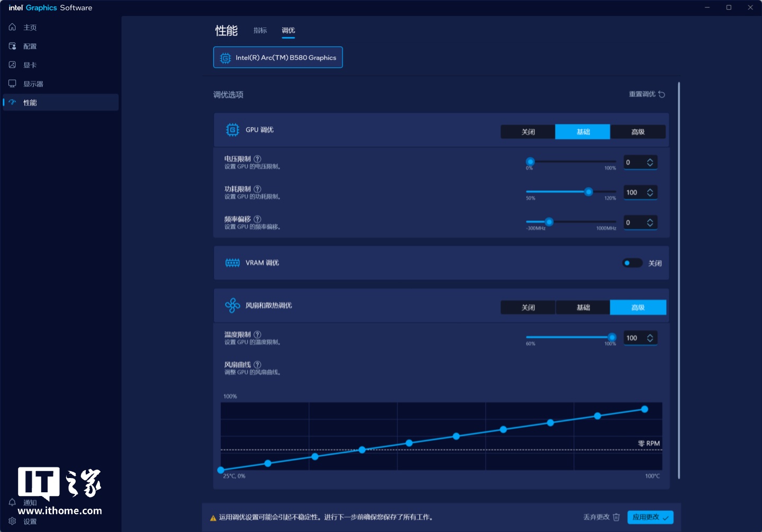
Task: Click the home icon in sidebar
Action: click(x=12, y=27)
